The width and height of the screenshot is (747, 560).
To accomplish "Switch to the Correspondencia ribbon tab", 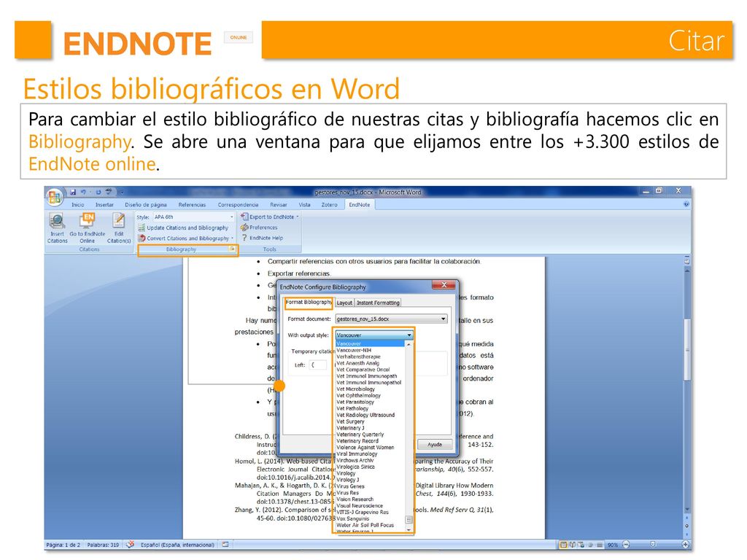I will 238,205.
